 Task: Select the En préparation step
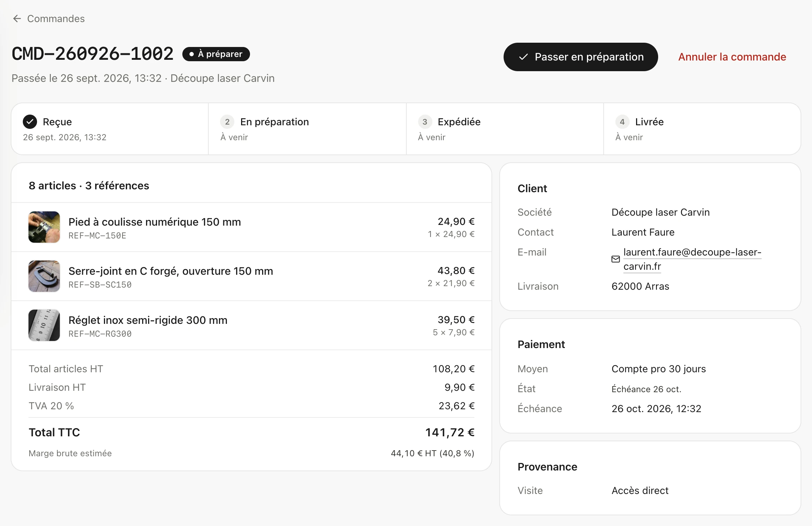[307, 129]
